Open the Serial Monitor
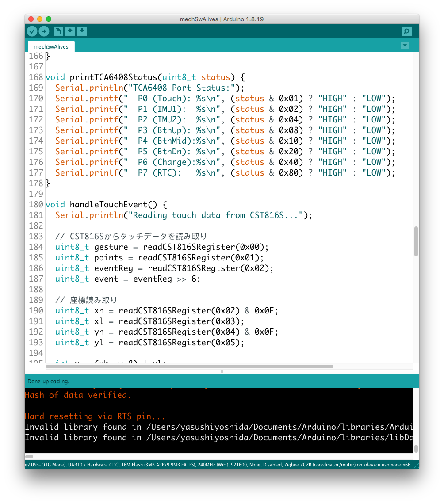Screen dimensions: 444x504 click(407, 31)
